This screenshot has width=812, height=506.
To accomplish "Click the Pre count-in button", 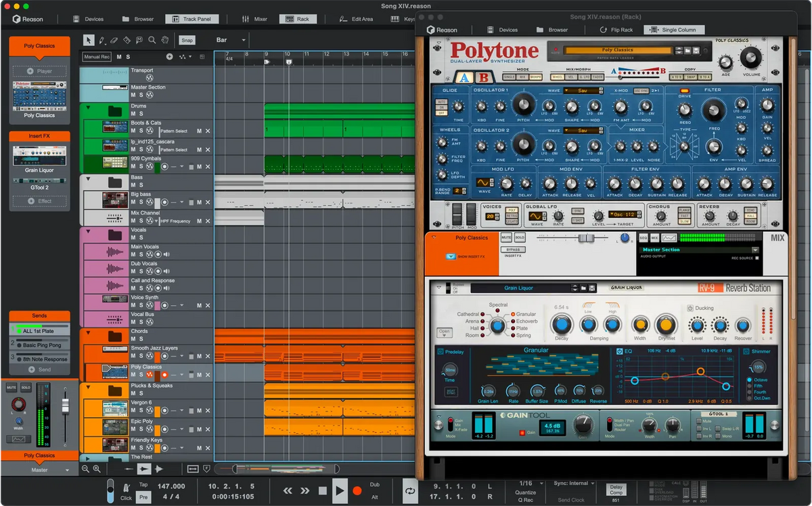I will (x=143, y=497).
